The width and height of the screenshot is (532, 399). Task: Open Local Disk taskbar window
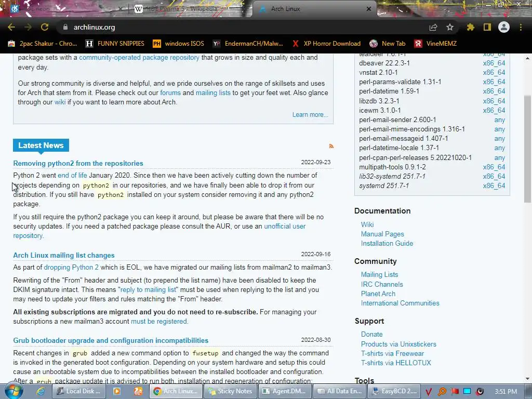click(x=79, y=391)
